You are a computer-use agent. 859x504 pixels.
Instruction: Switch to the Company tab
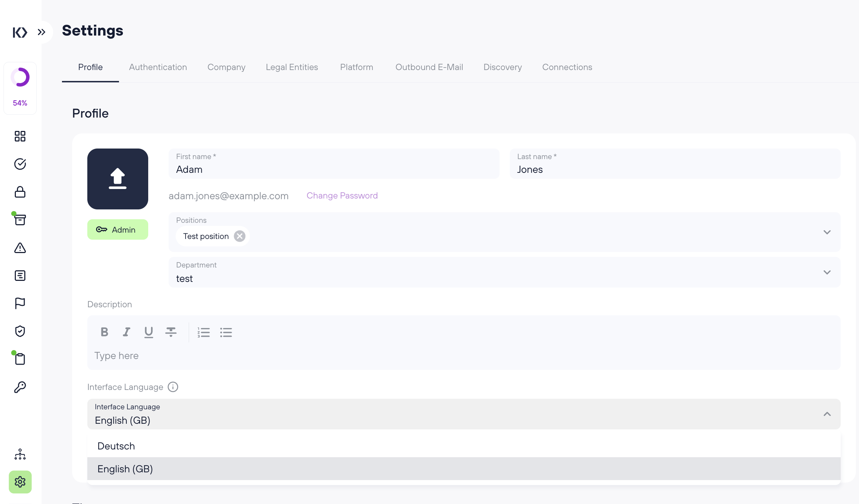(226, 67)
